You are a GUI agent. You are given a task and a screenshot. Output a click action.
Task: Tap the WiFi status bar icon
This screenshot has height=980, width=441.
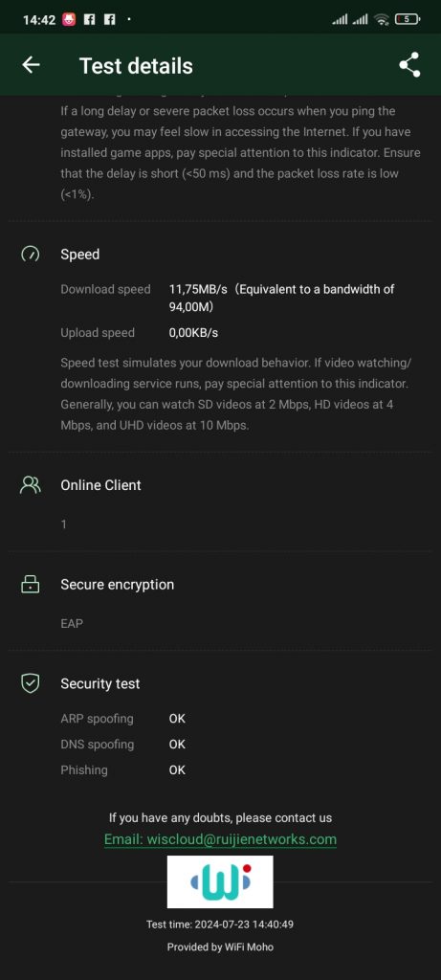(x=381, y=19)
